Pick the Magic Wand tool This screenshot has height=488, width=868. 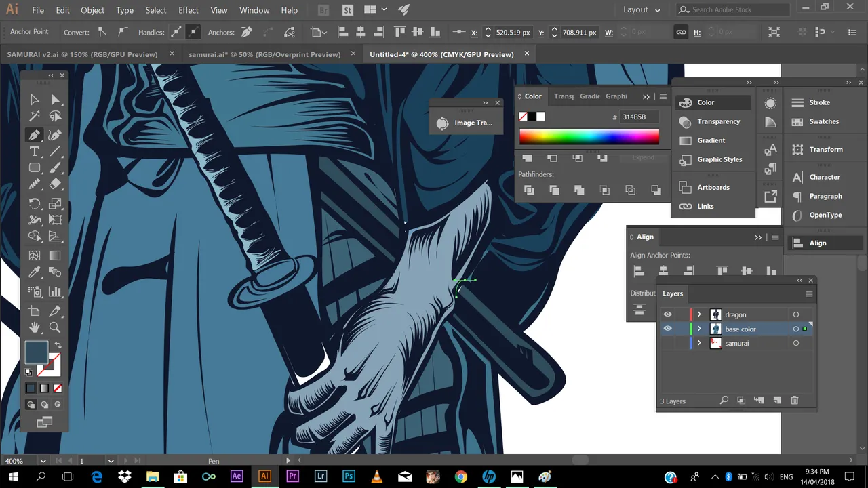click(35, 117)
